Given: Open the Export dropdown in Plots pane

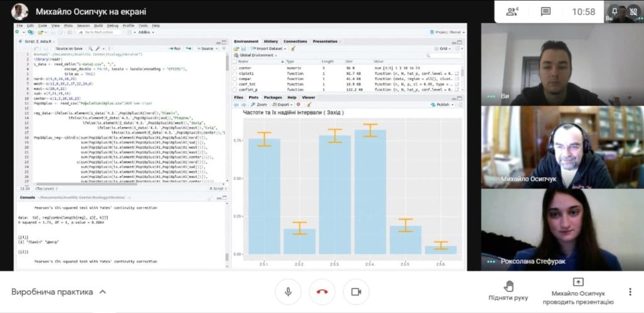Looking at the screenshot, I should (282, 105).
